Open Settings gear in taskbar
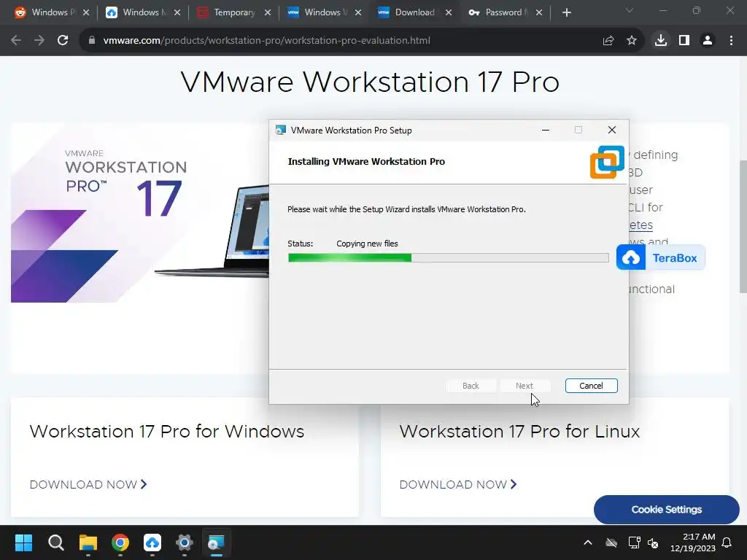The height and width of the screenshot is (560, 747). pos(185,542)
